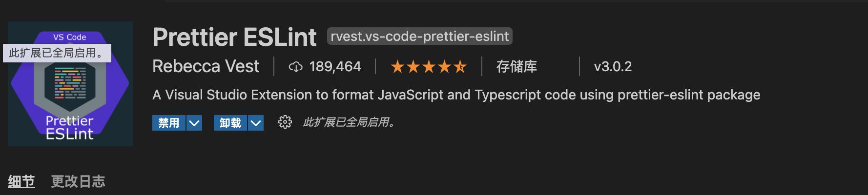Click the half-filled fifth rating star
Image resolution: width=868 pixels, height=195 pixels.
[x=460, y=67]
